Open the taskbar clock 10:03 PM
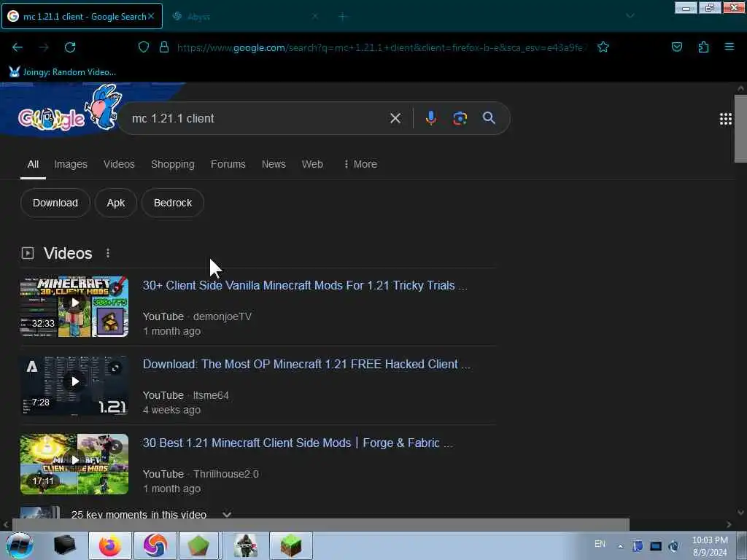The height and width of the screenshot is (560, 747). pos(710,546)
